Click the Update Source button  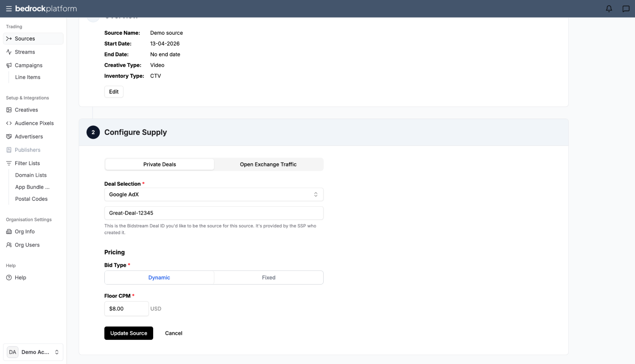(129, 333)
